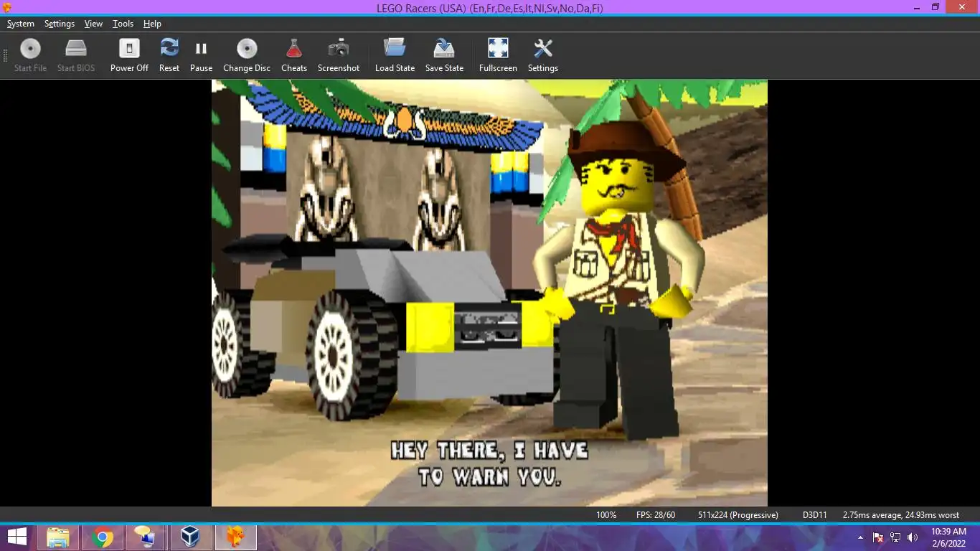Open the View menu
The height and width of the screenshot is (551, 980).
click(93, 24)
